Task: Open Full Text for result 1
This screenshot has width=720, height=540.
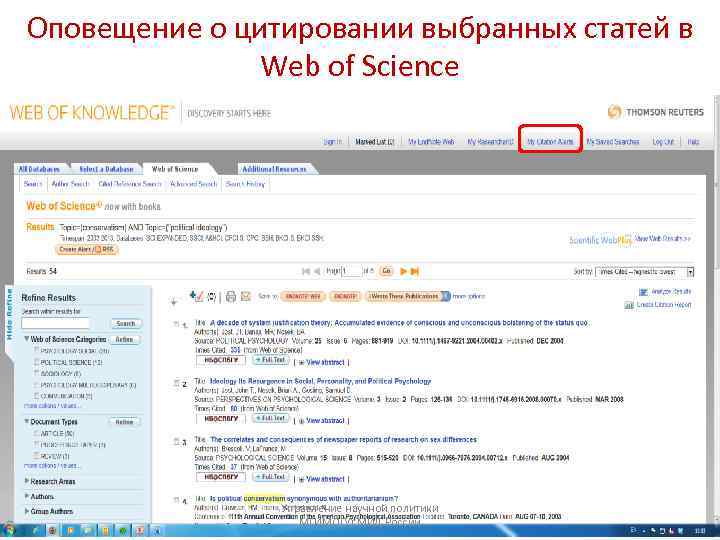Action: tap(271, 360)
